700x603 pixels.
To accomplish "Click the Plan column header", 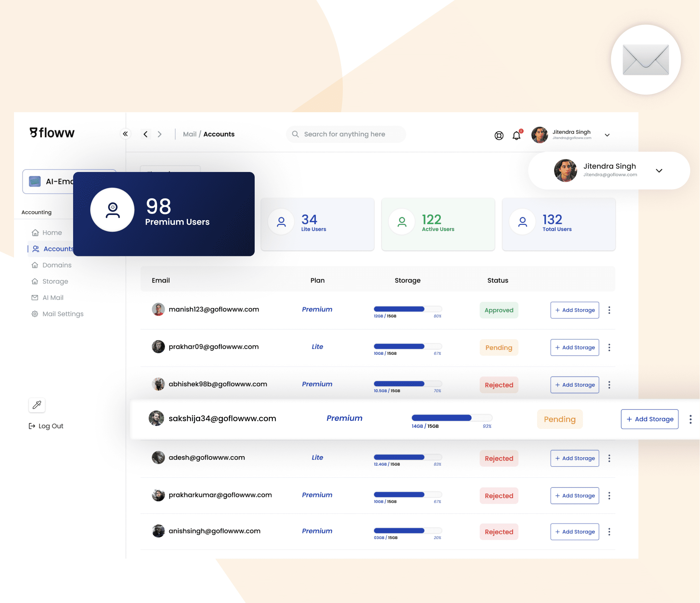I will (x=318, y=280).
